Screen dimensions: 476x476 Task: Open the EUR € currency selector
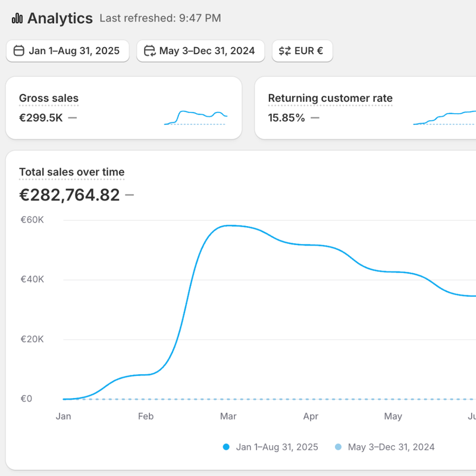pos(302,51)
